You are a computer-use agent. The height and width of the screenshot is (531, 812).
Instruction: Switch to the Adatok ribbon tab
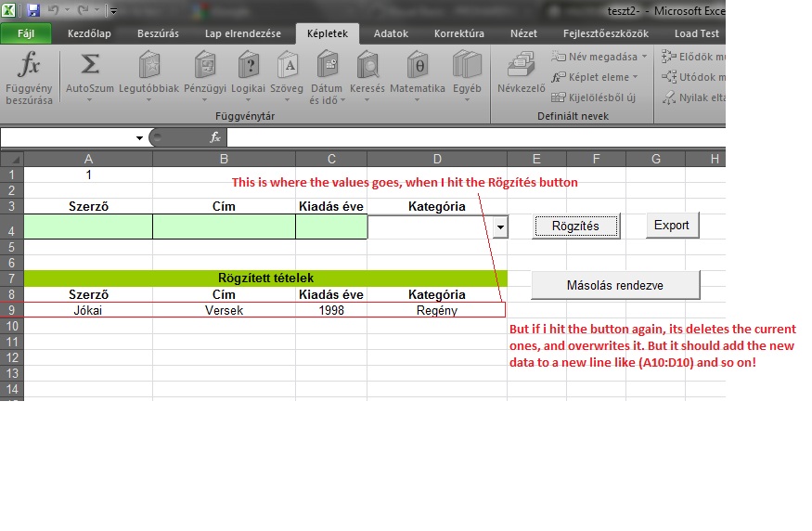[x=391, y=33]
